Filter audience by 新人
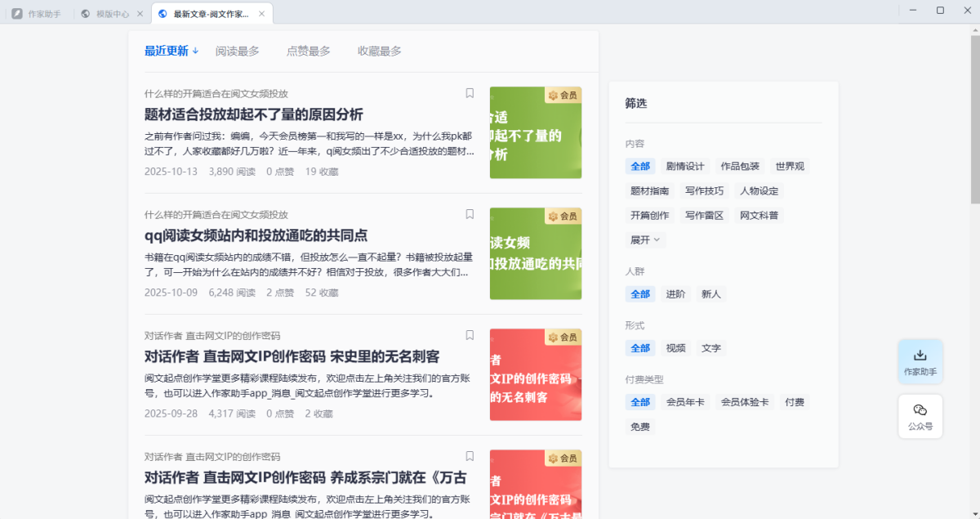Image resolution: width=980 pixels, height=519 pixels. 712,294
